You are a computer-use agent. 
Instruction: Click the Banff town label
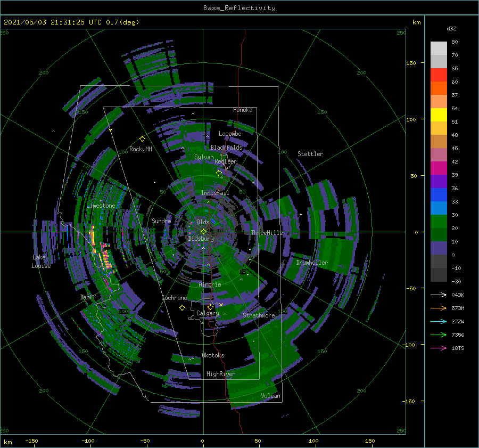[88, 297]
